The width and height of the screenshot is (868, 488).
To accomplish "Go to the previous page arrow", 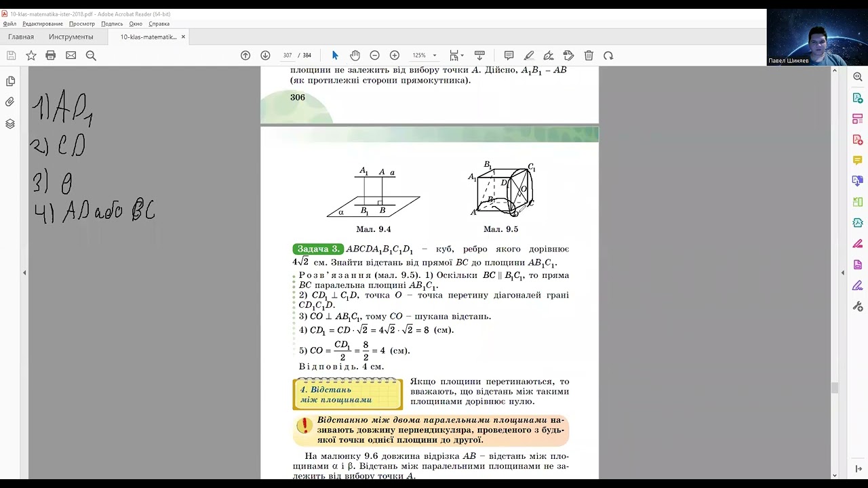I will coord(245,56).
